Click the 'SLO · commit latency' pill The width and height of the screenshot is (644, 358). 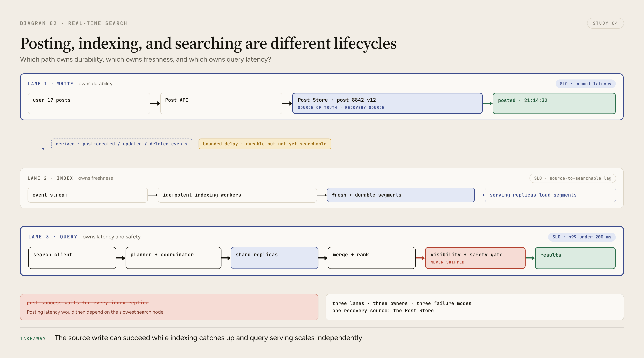click(x=586, y=84)
